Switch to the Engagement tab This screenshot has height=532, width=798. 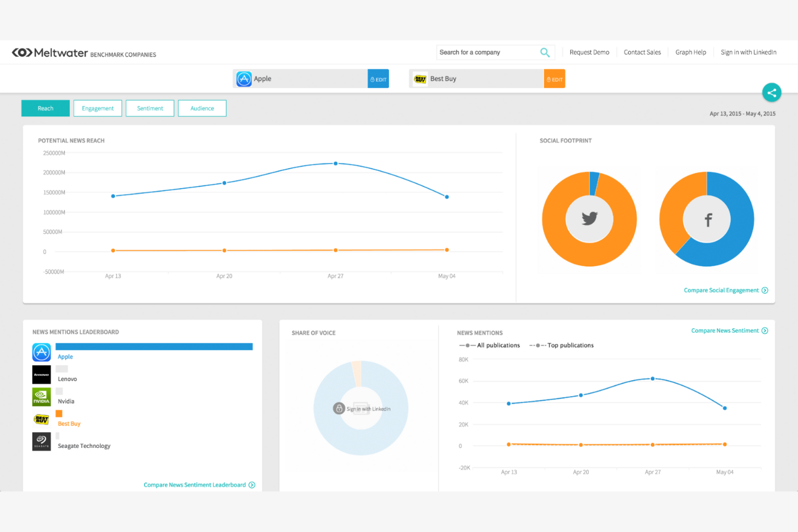tap(98, 108)
